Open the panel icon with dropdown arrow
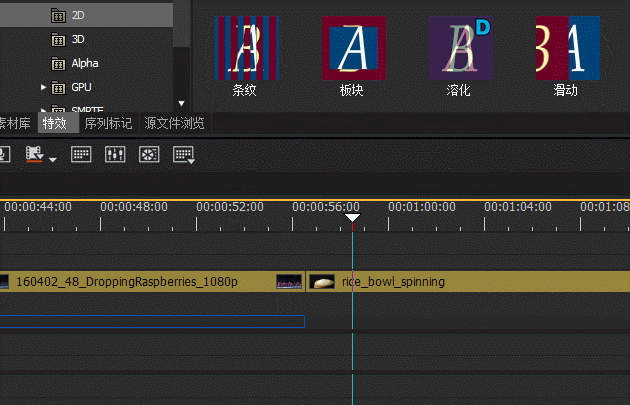This screenshot has width=630, height=405. point(183,154)
